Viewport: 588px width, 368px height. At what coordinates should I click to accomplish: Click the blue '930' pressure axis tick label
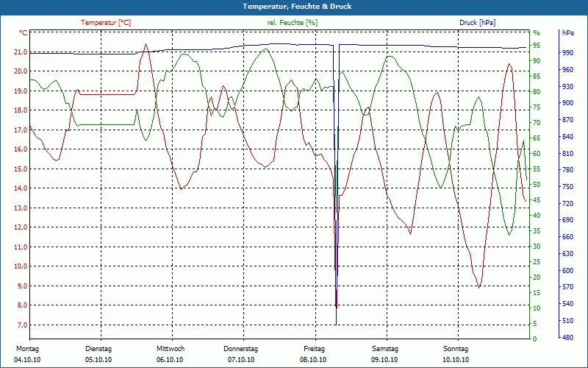click(x=568, y=86)
